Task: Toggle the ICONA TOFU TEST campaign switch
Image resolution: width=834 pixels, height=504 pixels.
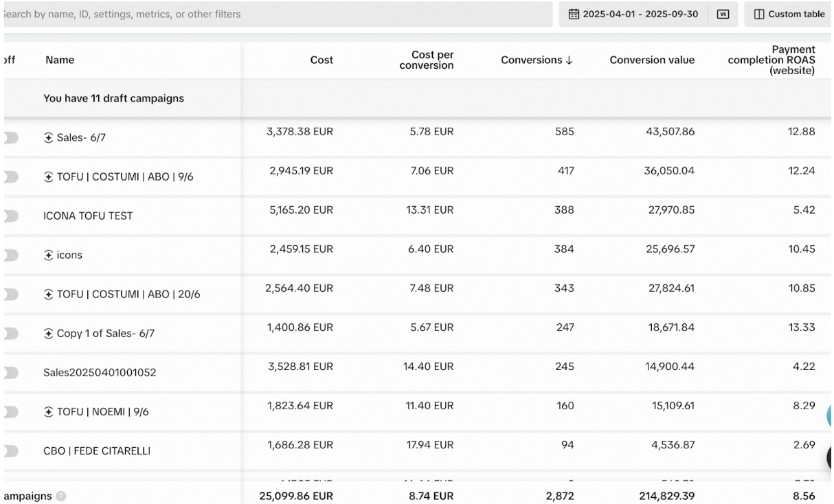Action: tap(10, 216)
